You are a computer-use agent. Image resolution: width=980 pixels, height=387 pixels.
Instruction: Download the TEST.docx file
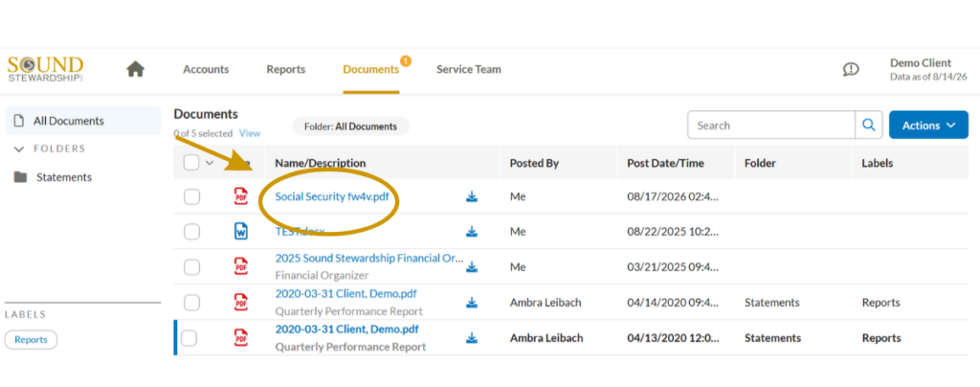pyautogui.click(x=471, y=232)
